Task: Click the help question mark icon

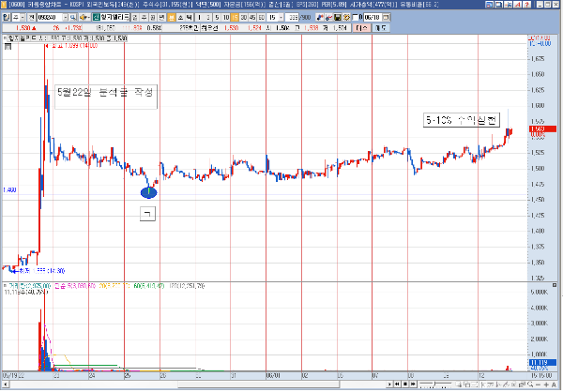Action: pyautogui.click(x=526, y=5)
